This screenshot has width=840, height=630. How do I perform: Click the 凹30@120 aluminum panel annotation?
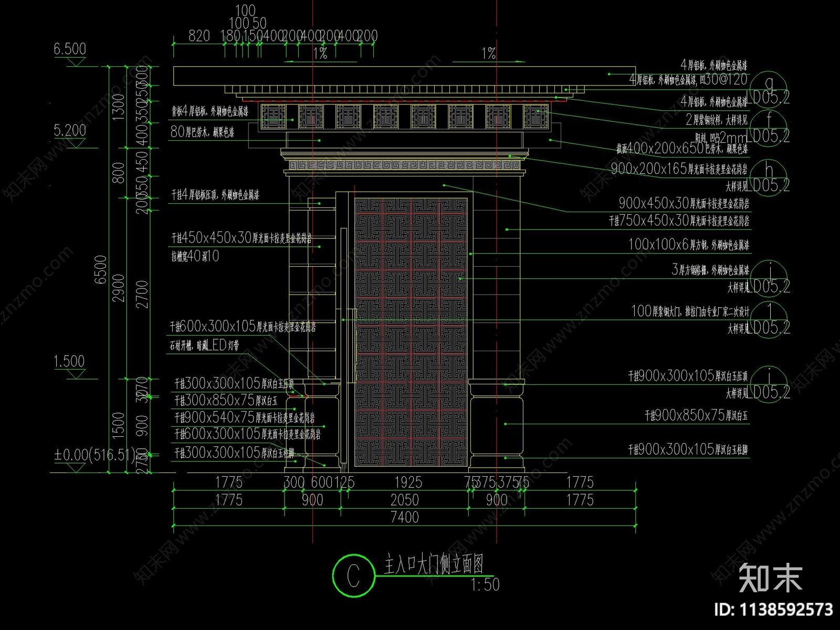point(689,80)
